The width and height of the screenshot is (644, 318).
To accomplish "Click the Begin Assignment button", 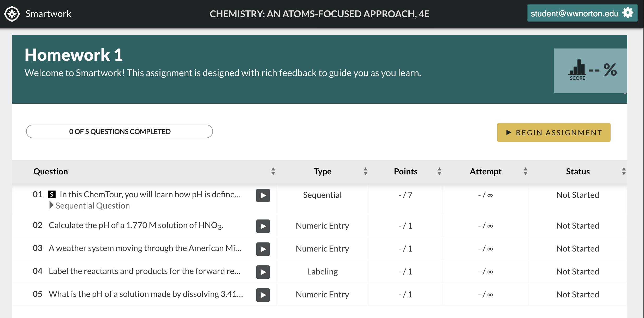I will pyautogui.click(x=553, y=132).
